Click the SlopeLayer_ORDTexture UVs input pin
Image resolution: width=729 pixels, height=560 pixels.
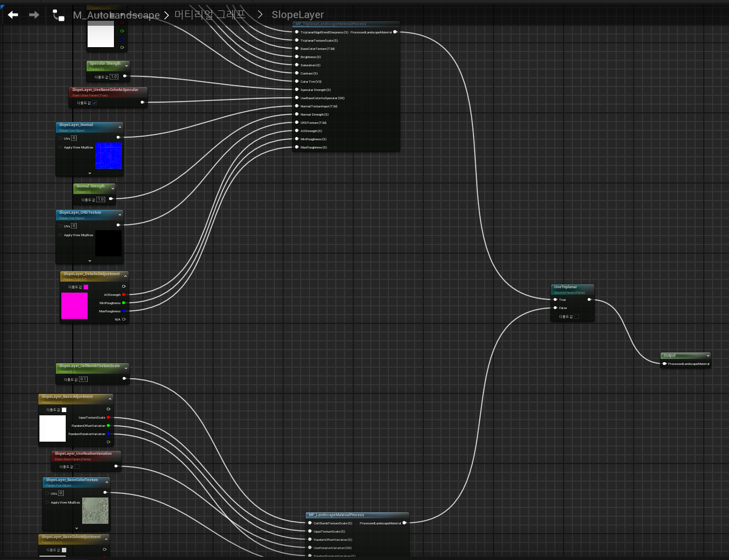(x=60, y=226)
